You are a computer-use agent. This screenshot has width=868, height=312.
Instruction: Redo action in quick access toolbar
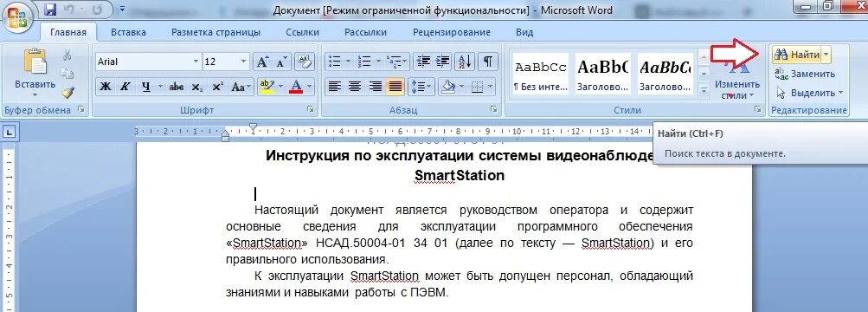tap(98, 9)
